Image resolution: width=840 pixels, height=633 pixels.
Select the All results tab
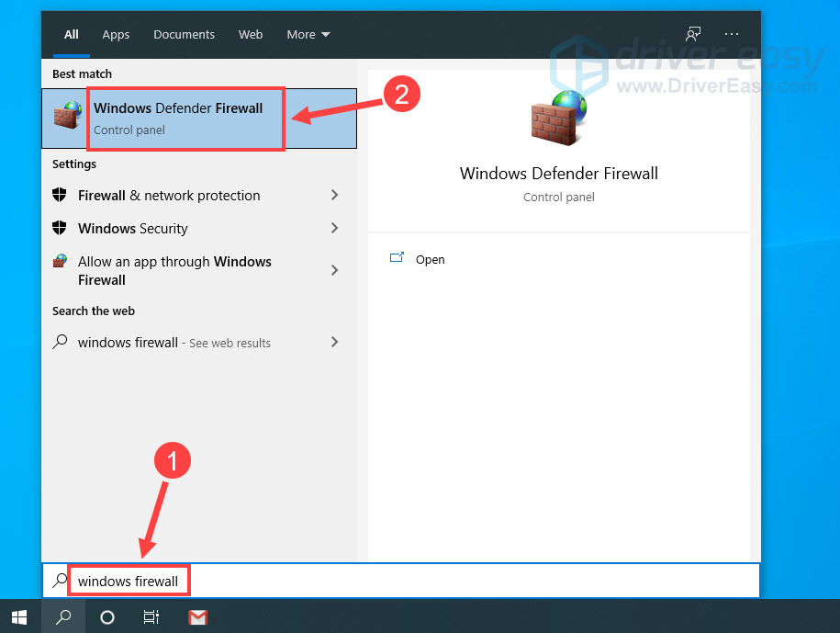pyautogui.click(x=72, y=34)
